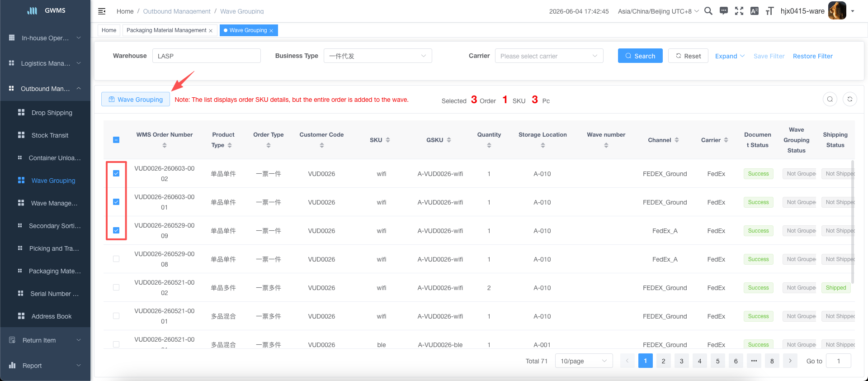Click the Warehouse input field
Image resolution: width=868 pixels, height=381 pixels.
click(207, 56)
